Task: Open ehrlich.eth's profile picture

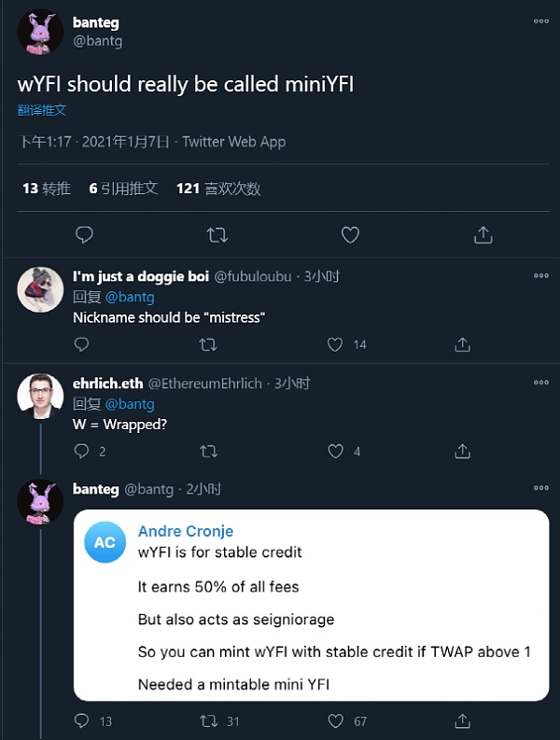Action: coord(40,396)
